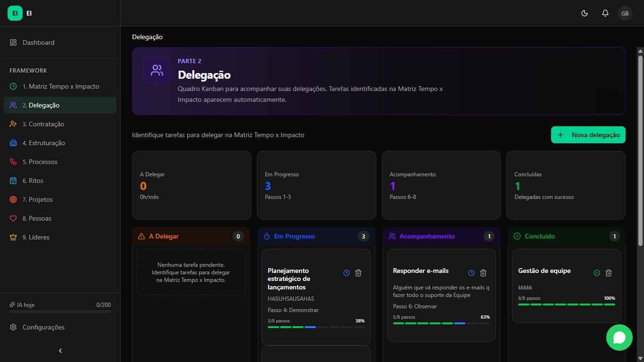Open the GB user avatar menu

pos(625,13)
